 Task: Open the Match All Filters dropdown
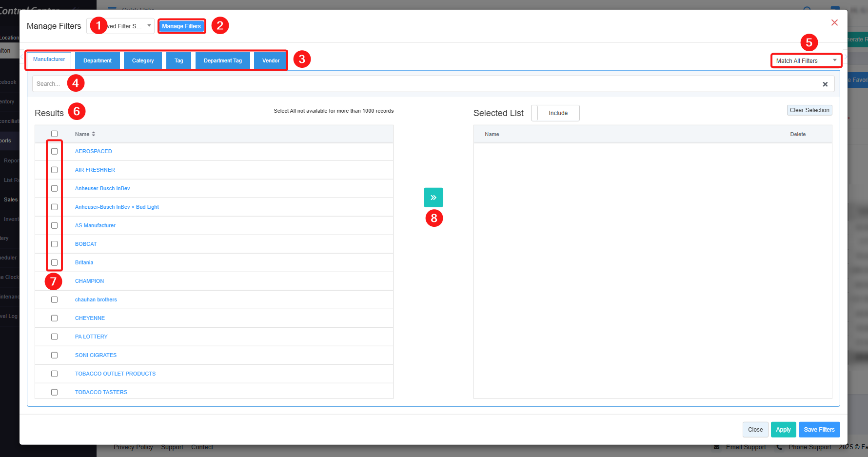[x=806, y=61]
